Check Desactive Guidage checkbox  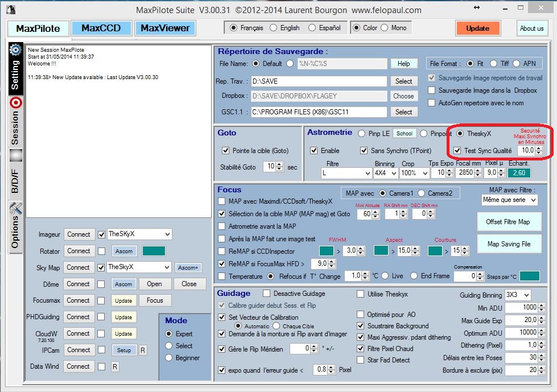coord(266,294)
